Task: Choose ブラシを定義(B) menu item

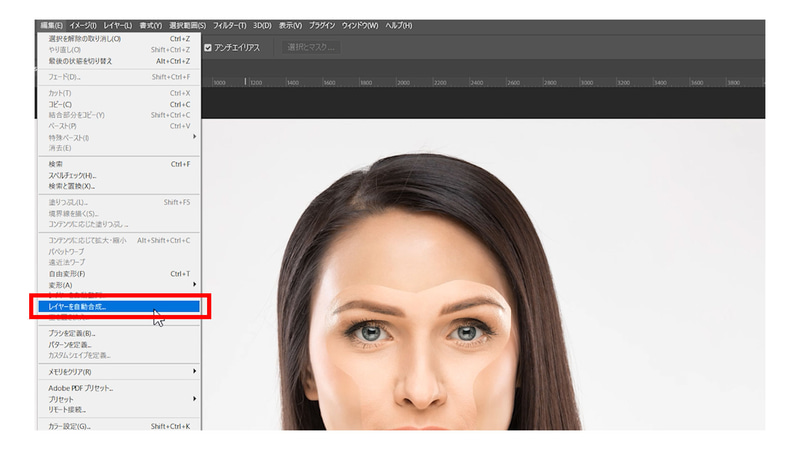Action: (119, 334)
